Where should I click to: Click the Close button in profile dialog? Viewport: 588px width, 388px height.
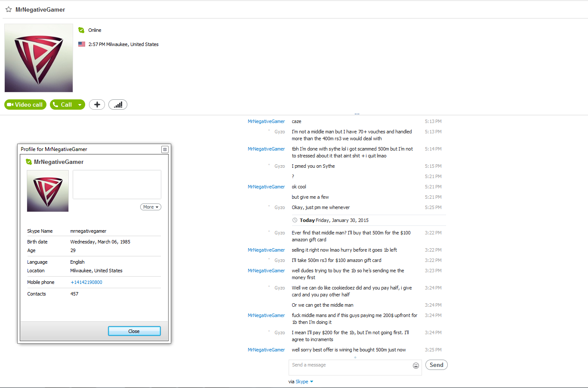[134, 331]
